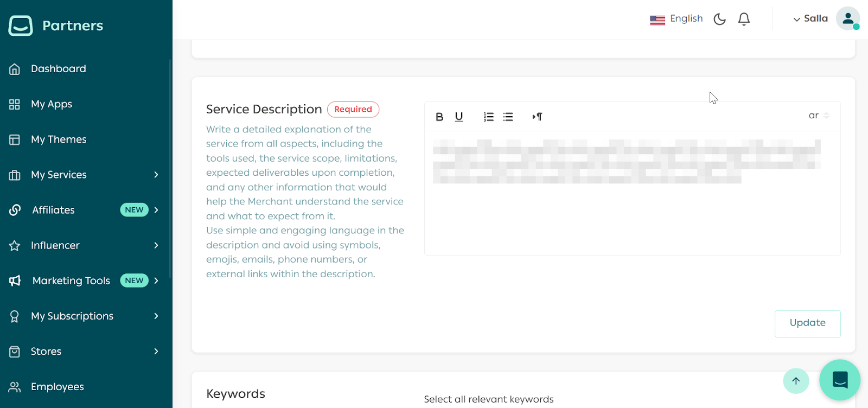Image resolution: width=868 pixels, height=408 pixels.
Task: Click the user profile avatar
Action: 847,18
